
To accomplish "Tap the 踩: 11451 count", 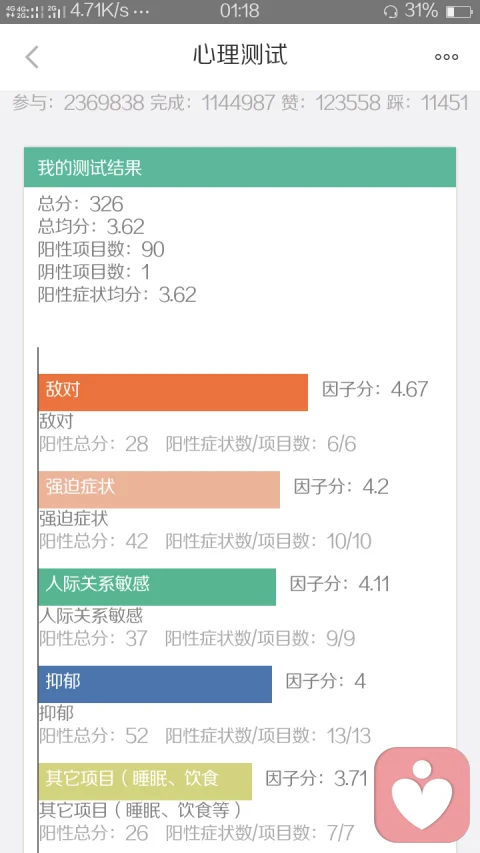I will (x=427, y=102).
